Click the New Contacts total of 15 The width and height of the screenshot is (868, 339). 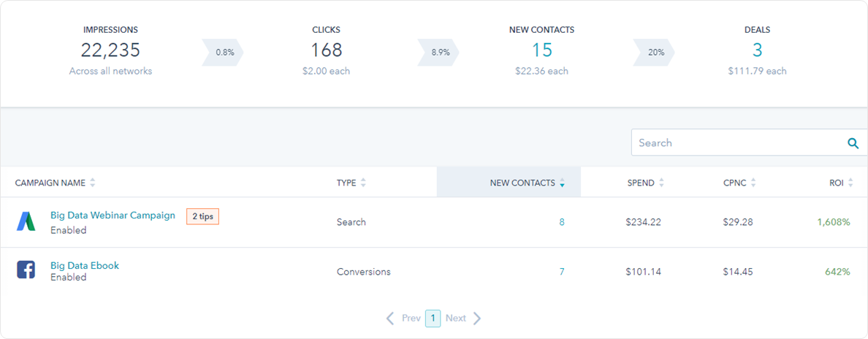pyautogui.click(x=542, y=50)
